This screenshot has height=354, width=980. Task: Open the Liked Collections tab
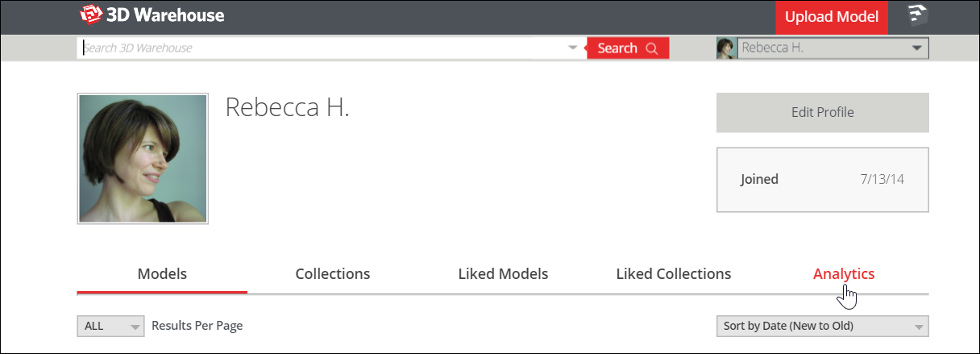(674, 274)
